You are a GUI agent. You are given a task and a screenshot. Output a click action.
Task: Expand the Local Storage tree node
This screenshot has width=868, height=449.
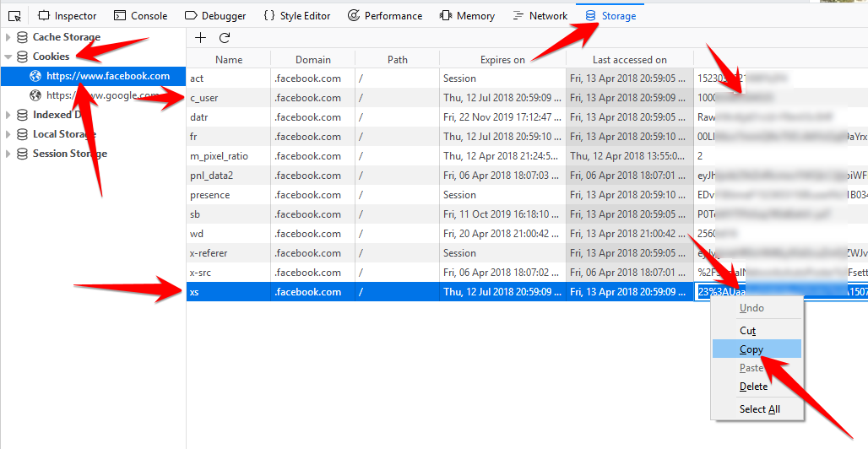[x=8, y=134]
